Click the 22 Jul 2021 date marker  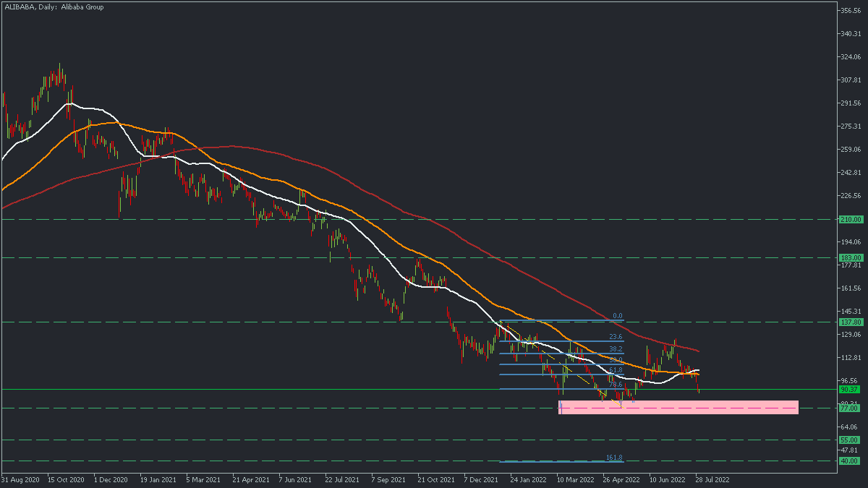(x=344, y=479)
